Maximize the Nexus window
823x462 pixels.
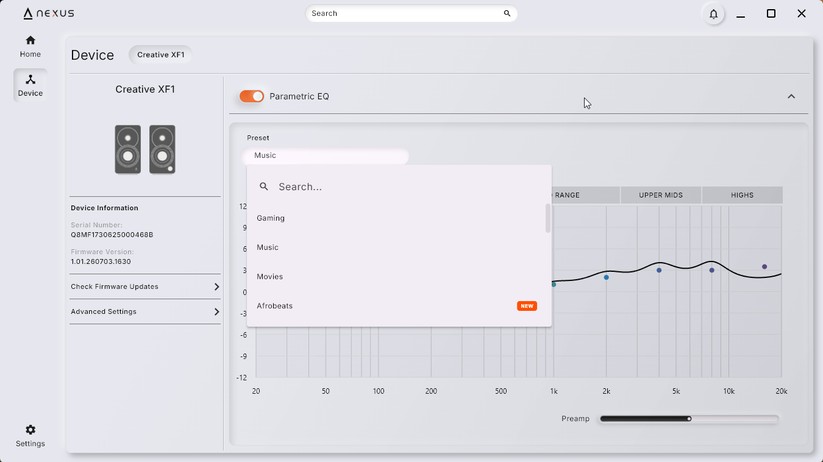pos(771,14)
